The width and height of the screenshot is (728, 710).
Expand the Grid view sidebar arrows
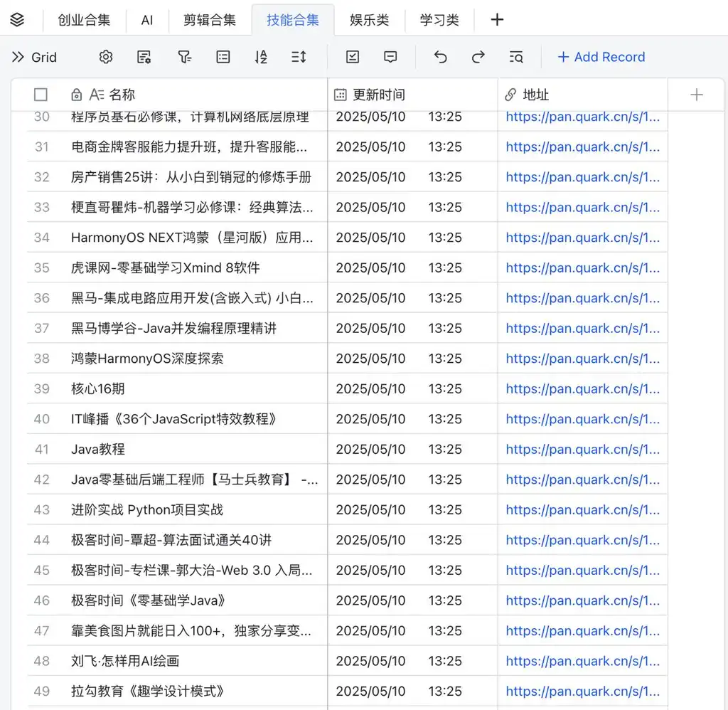[x=18, y=57]
